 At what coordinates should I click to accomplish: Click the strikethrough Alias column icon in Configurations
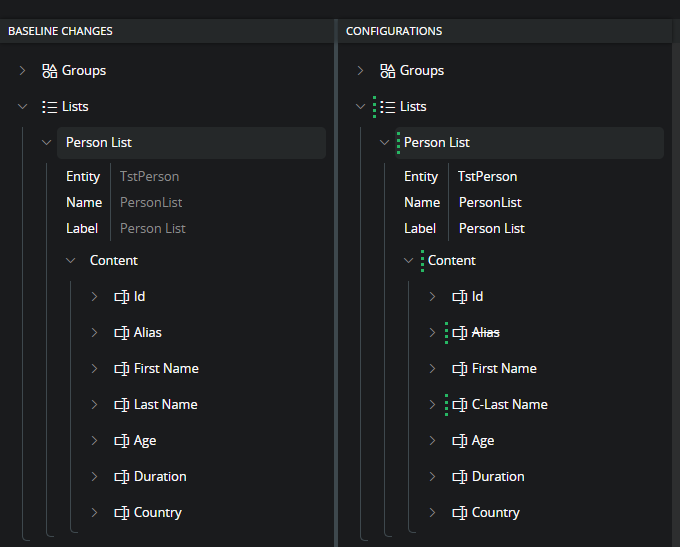tap(460, 333)
